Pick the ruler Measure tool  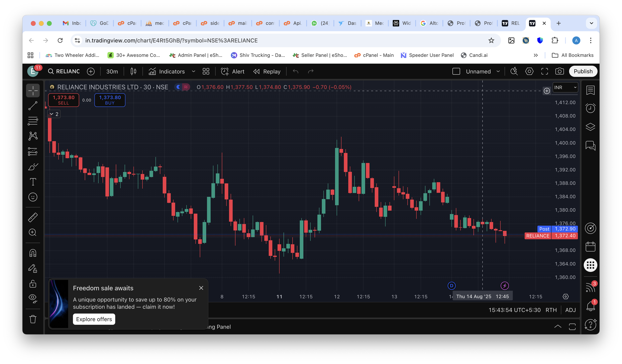click(33, 217)
